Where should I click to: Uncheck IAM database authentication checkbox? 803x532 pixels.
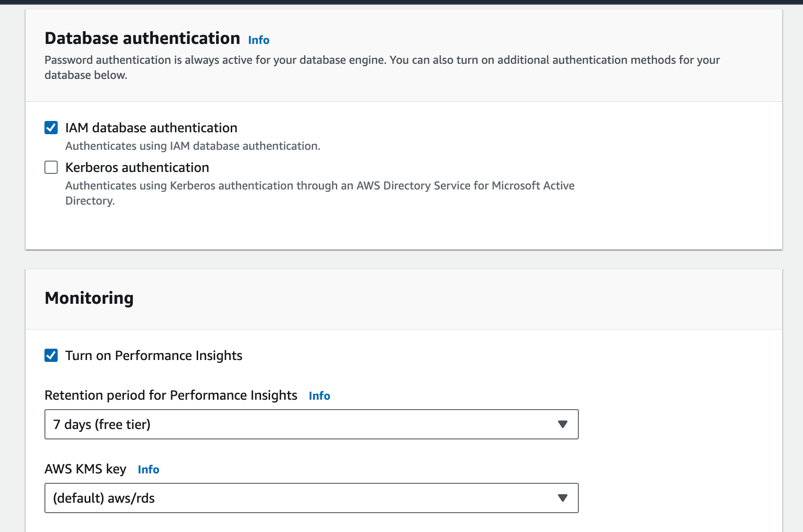click(x=51, y=128)
